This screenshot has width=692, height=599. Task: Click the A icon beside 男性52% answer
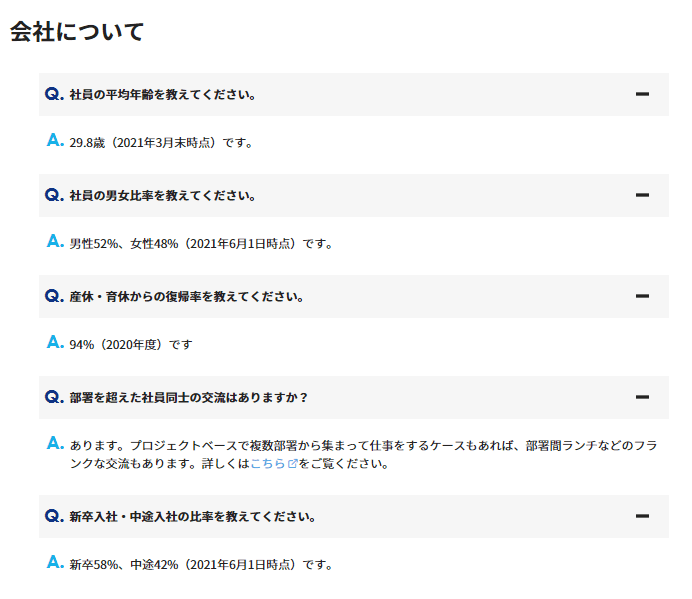coord(56,242)
